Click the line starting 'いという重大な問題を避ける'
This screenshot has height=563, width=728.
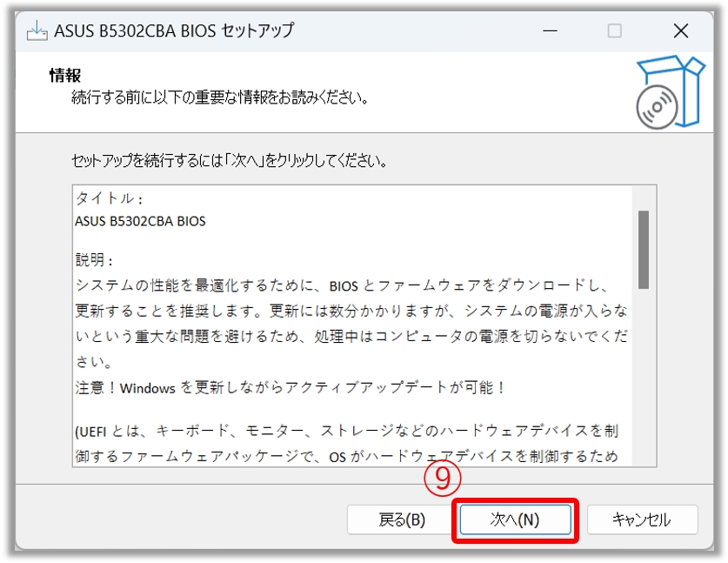(x=351, y=336)
